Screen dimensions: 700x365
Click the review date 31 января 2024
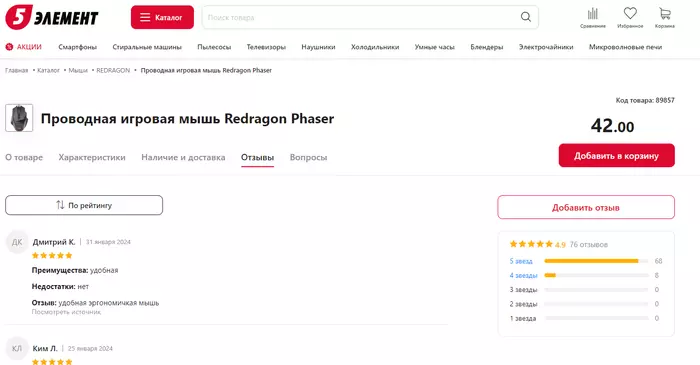(x=108, y=242)
